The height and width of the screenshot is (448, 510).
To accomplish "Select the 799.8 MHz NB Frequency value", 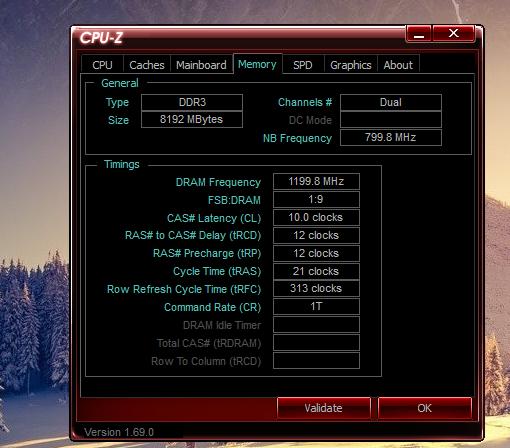I will [391, 137].
